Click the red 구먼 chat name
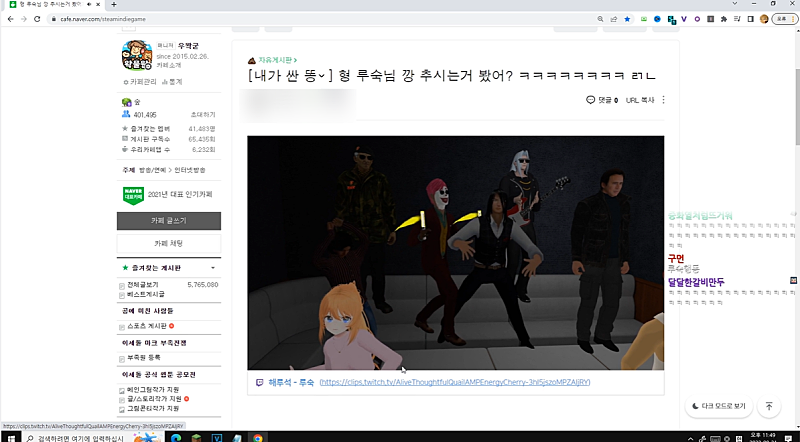This screenshot has width=800, height=442. coord(676,259)
